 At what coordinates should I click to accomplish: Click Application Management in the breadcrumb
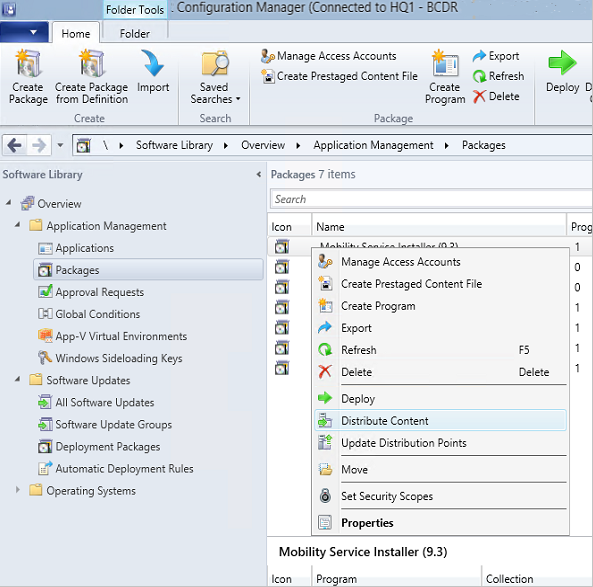373,145
